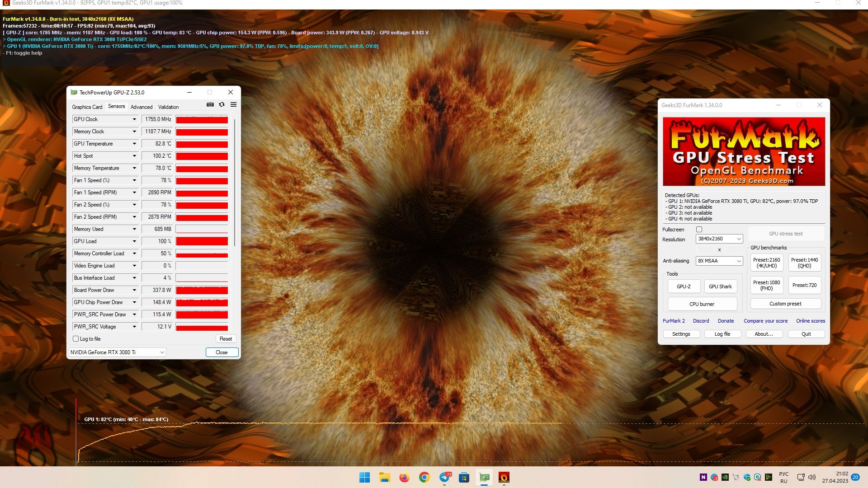This screenshot has height=488, width=868.
Task: Click the OneNote tray icon
Action: 703,477
